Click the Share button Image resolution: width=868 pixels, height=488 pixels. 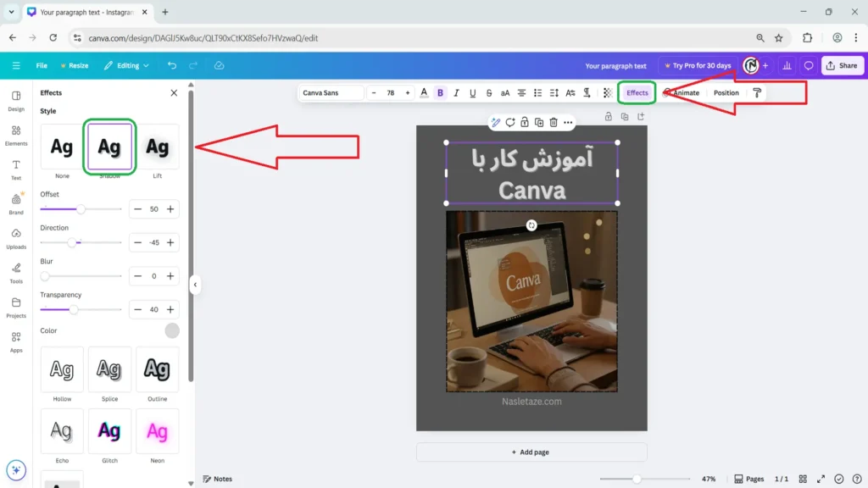[842, 65]
